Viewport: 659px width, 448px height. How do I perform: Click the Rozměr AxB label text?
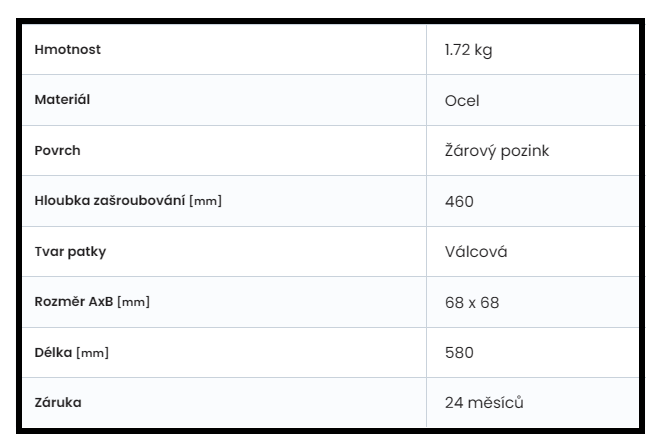tap(74, 301)
